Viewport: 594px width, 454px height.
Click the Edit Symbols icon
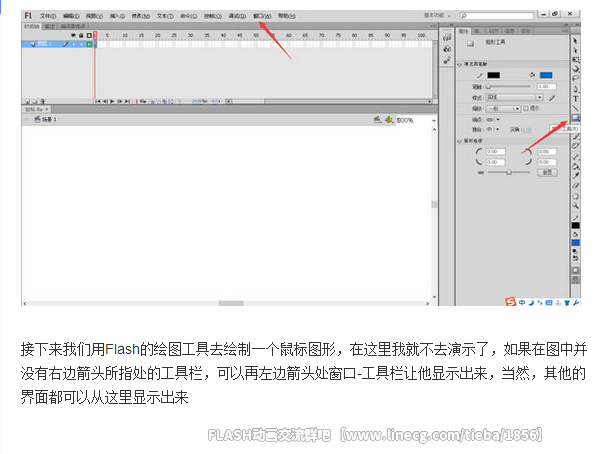point(389,120)
